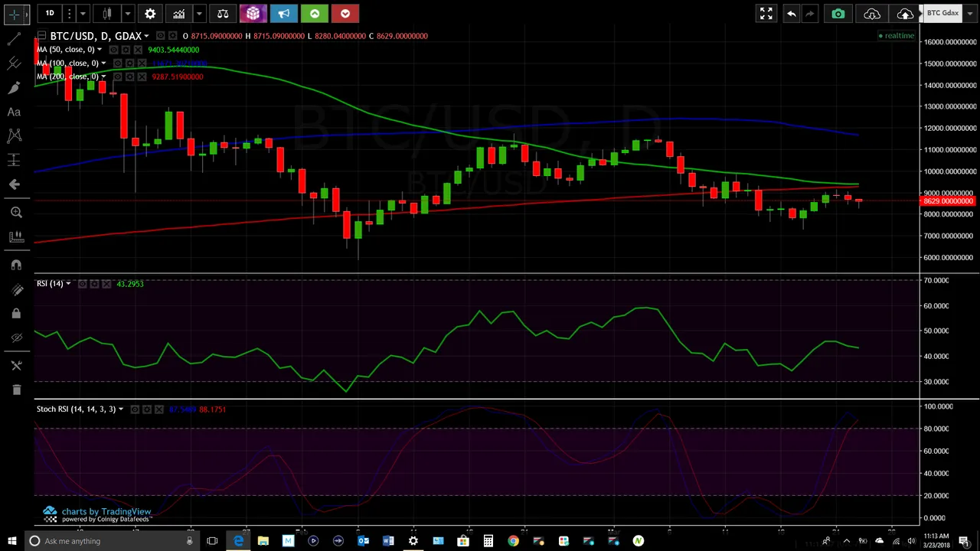Expand the MA (50, close, 0) dropdown
This screenshot has width=980, height=551.
pos(99,50)
